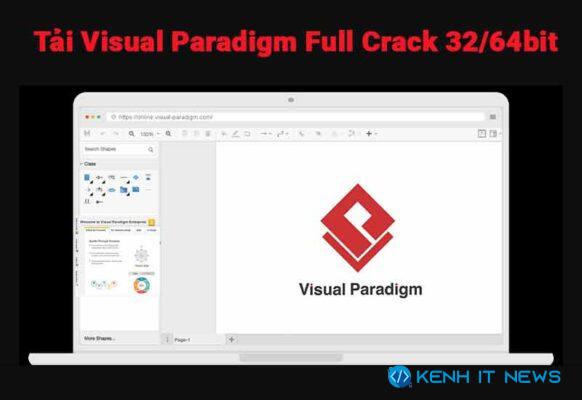Click the magnifier icon in Search Shapes box
Screen dimensions: 582x400
pyautogui.click(x=151, y=150)
